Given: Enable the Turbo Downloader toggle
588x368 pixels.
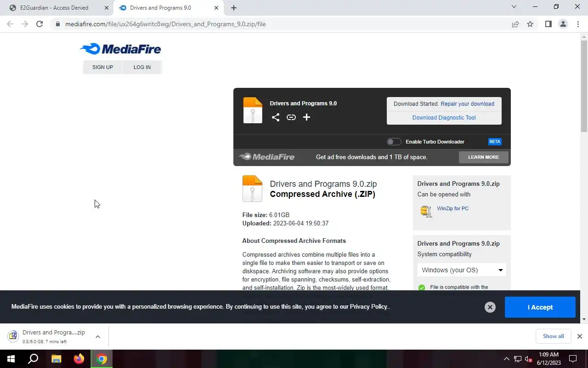Looking at the screenshot, I should click(394, 142).
